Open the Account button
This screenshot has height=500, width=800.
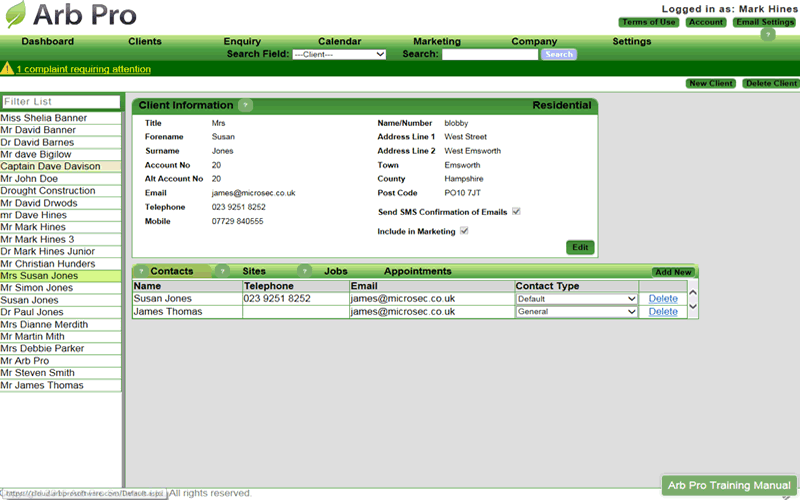(706, 22)
